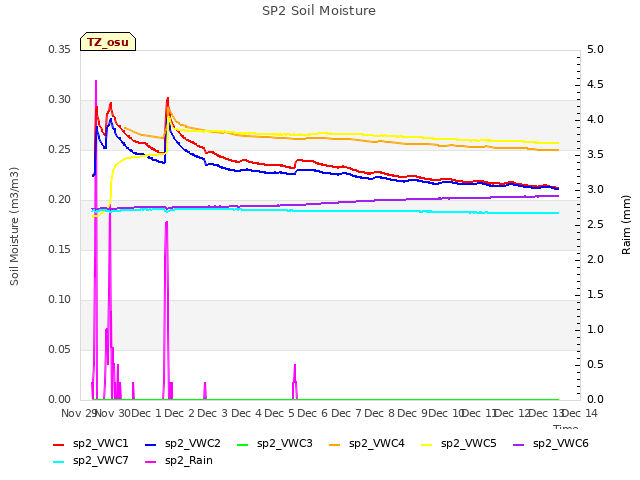
Task: Click the red VWC1 peak on Dec 1
Action: pos(167,99)
